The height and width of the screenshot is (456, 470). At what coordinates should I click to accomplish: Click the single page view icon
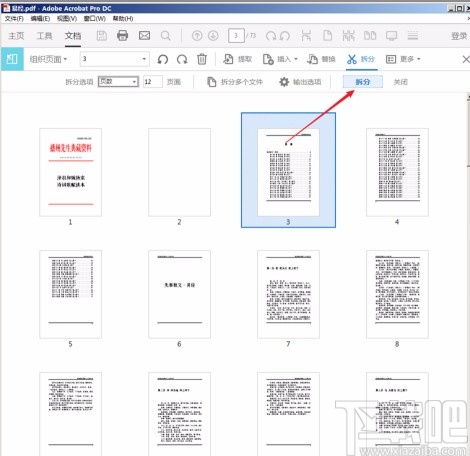tap(328, 35)
